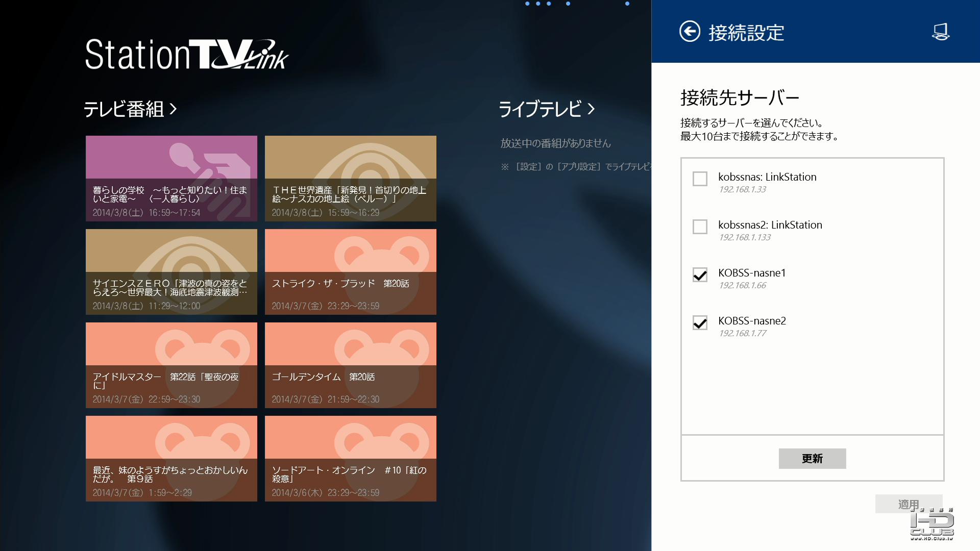The image size is (980, 551).
Task: Open the サイエンスＺＥＲＯ program tile
Action: pyautogui.click(x=171, y=271)
